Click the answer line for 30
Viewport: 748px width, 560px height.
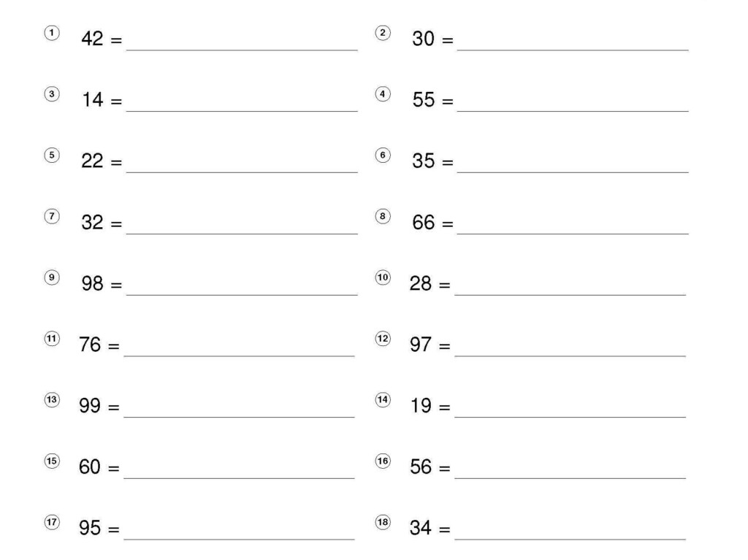573,49
